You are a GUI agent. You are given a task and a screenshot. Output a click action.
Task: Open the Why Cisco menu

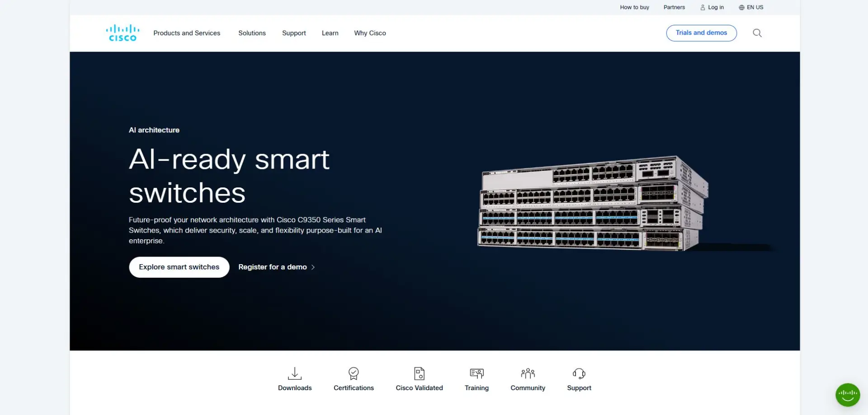[x=370, y=33]
